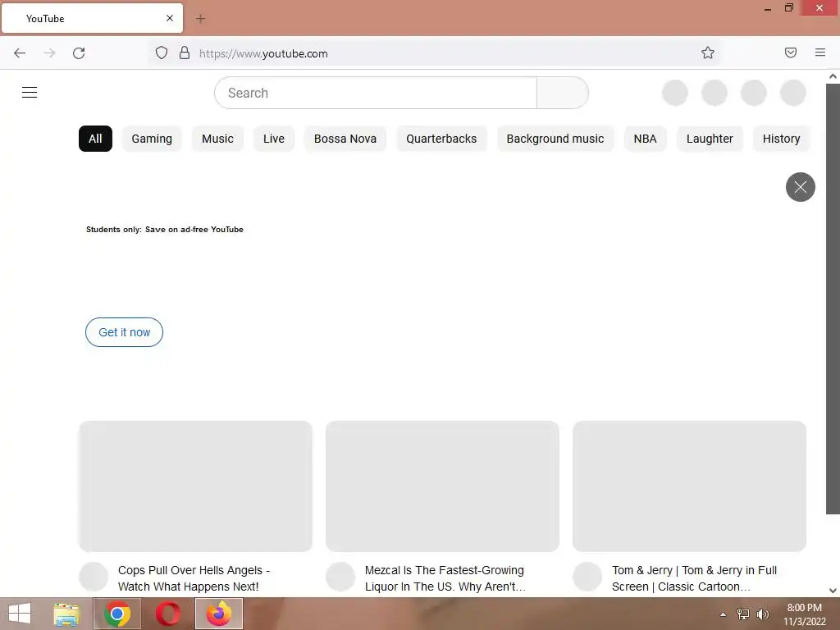Filter videos by NBA

(x=645, y=139)
